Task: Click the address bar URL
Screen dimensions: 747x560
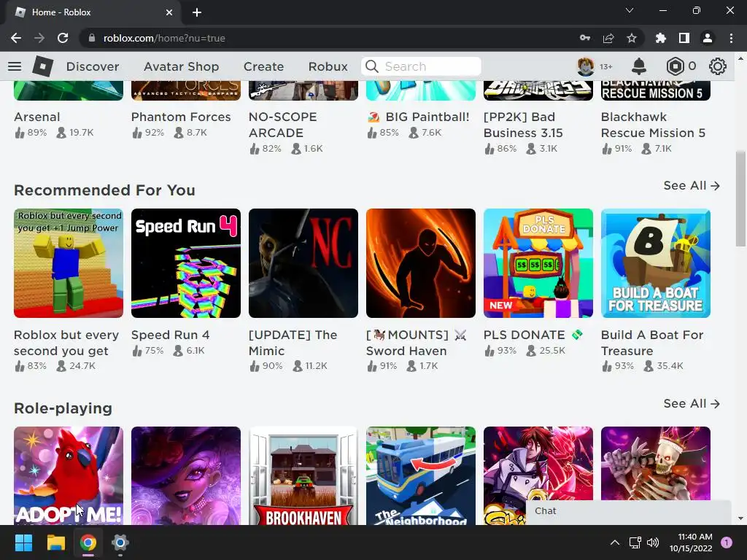Action: pos(164,38)
